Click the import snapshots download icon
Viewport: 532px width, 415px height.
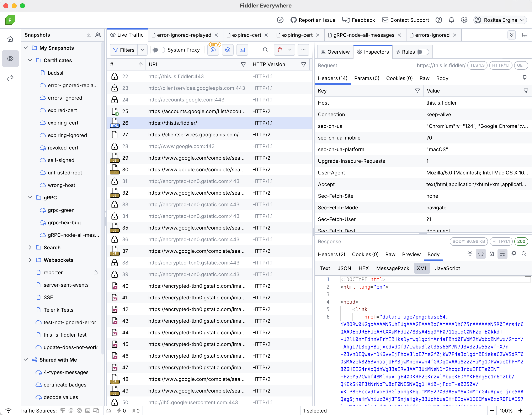coord(89,35)
